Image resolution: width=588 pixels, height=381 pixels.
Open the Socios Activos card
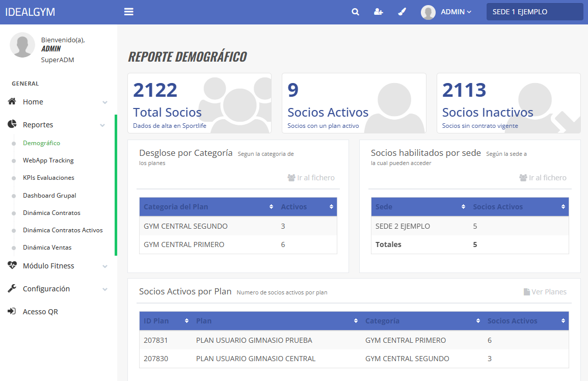point(354,103)
